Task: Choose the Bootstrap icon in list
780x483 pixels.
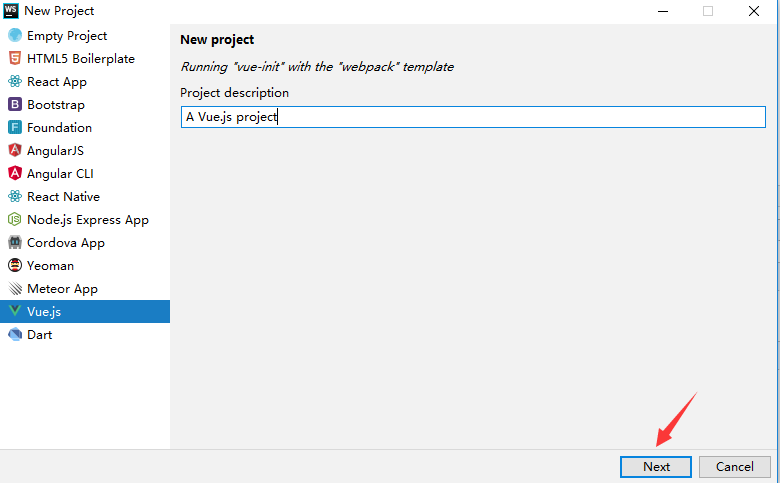Action: 15,105
